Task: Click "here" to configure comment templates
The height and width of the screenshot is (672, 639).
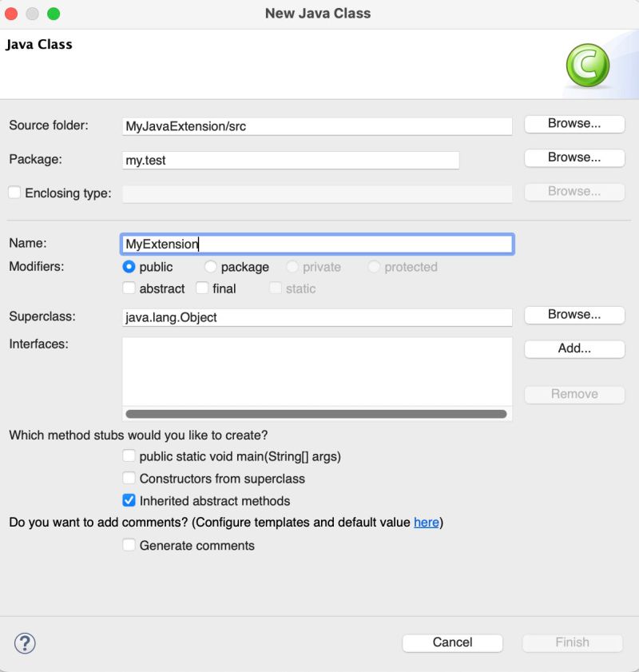Action: (426, 522)
